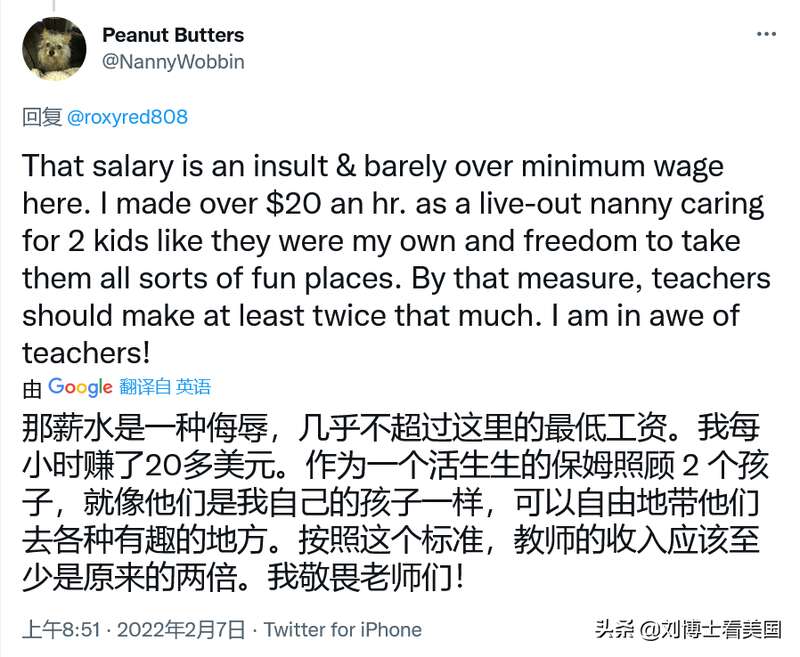Click the Google logo in translation line
The image size is (800, 657).
(x=80, y=387)
